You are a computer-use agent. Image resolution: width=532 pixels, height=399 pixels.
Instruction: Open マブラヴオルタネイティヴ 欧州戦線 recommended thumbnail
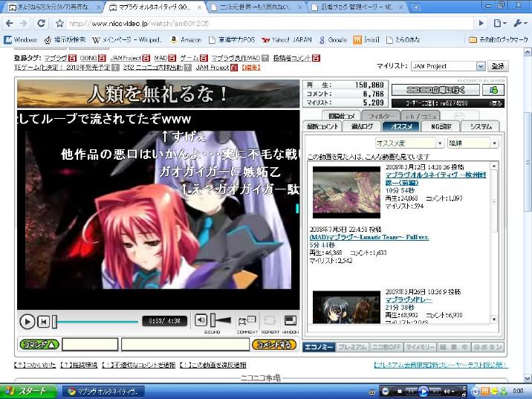(346, 192)
